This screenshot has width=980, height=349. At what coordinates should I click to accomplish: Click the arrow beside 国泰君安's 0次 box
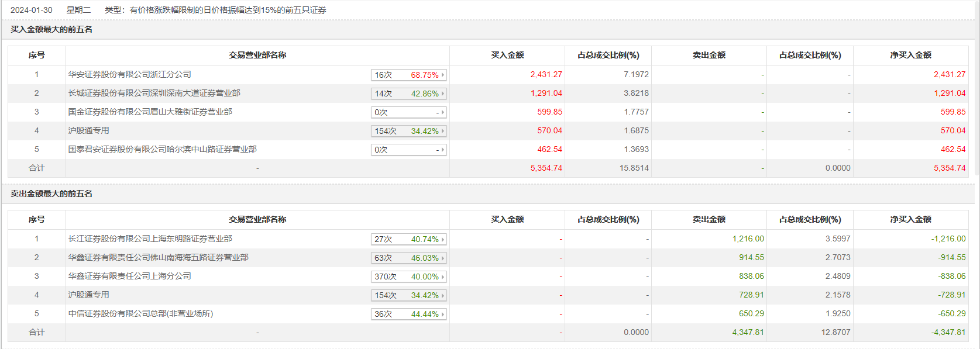coord(442,150)
